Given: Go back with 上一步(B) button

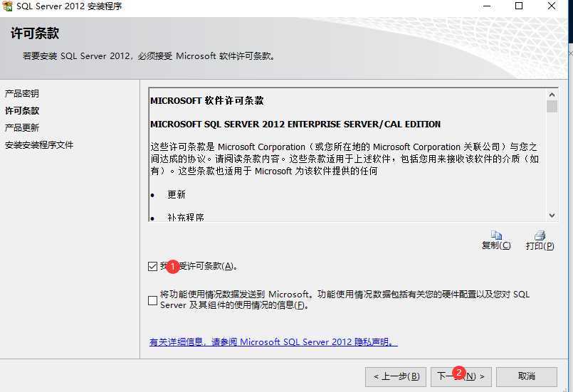Looking at the screenshot, I should click(x=396, y=376).
